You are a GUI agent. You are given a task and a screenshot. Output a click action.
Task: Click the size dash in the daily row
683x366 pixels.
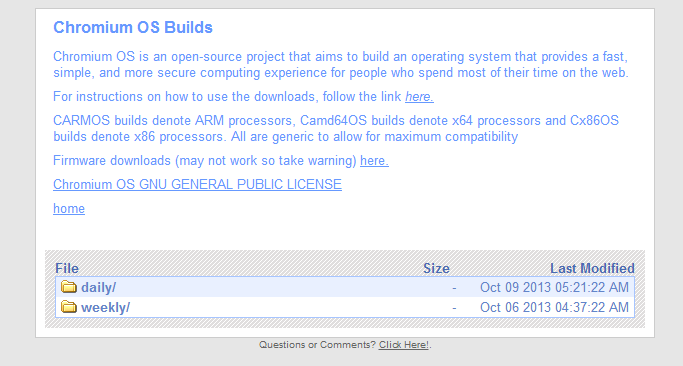pos(454,288)
